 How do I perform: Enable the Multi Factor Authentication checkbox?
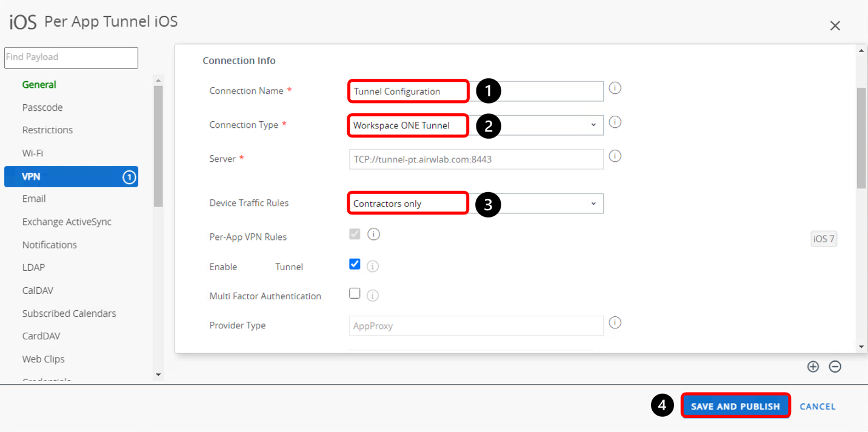[x=355, y=293]
